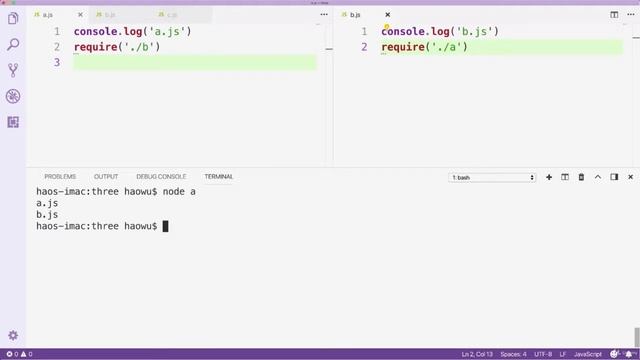Click console.log('a.js') line in a.js
The image size is (640, 360).
coord(133,31)
